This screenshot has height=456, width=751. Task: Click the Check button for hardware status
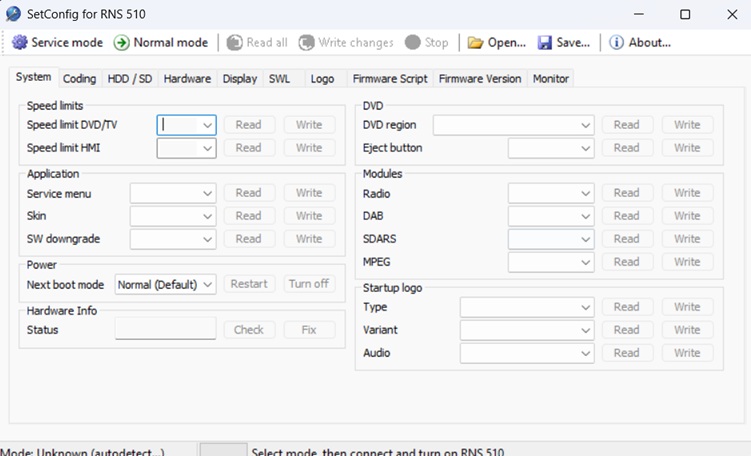tap(249, 330)
